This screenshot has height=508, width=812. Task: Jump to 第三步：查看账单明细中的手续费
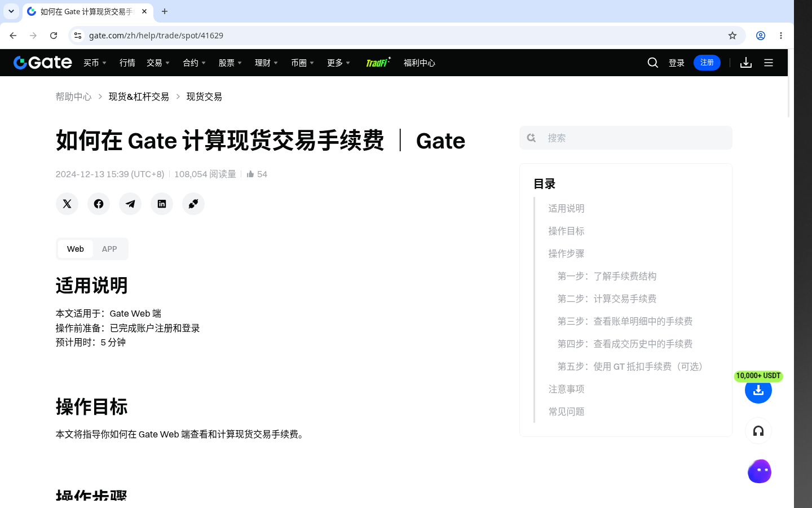pos(625,321)
